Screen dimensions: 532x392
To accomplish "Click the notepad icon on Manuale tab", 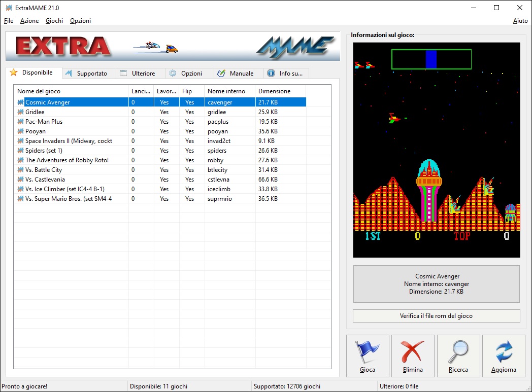I will point(221,73).
